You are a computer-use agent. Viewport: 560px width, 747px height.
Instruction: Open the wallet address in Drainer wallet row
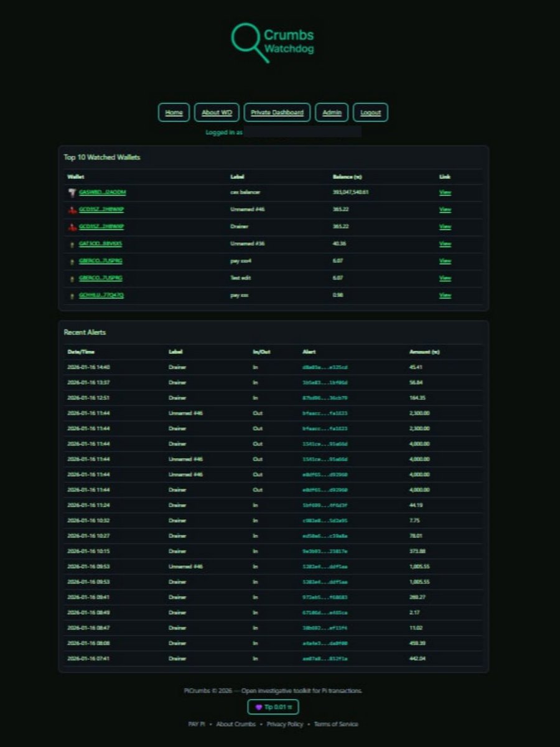[x=101, y=227]
